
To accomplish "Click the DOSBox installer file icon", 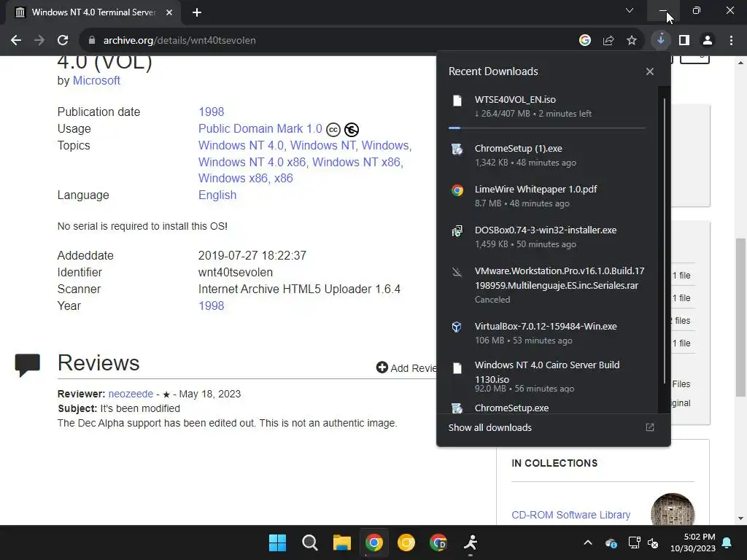I will [457, 231].
